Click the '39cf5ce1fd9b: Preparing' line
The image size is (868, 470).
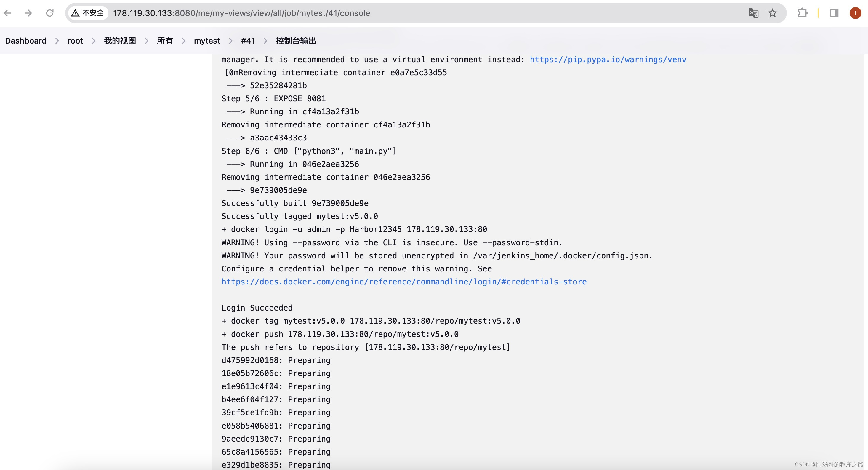[x=276, y=412]
